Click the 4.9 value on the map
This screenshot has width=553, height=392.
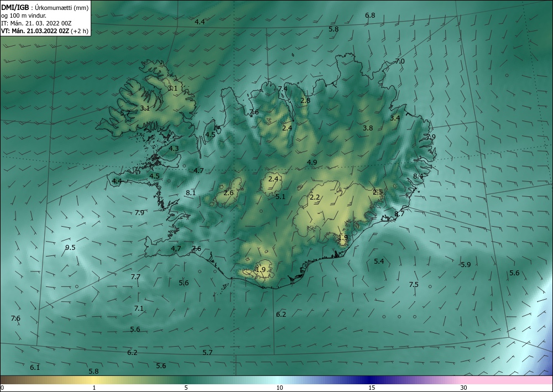point(312,163)
